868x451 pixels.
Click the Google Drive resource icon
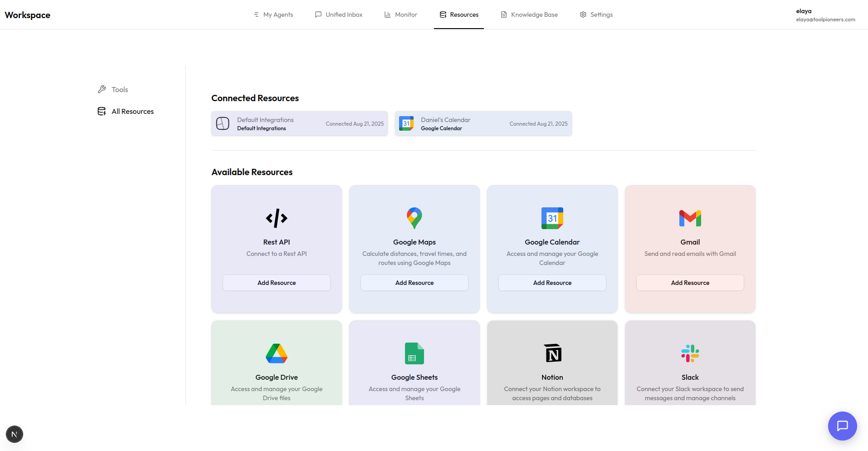point(276,353)
